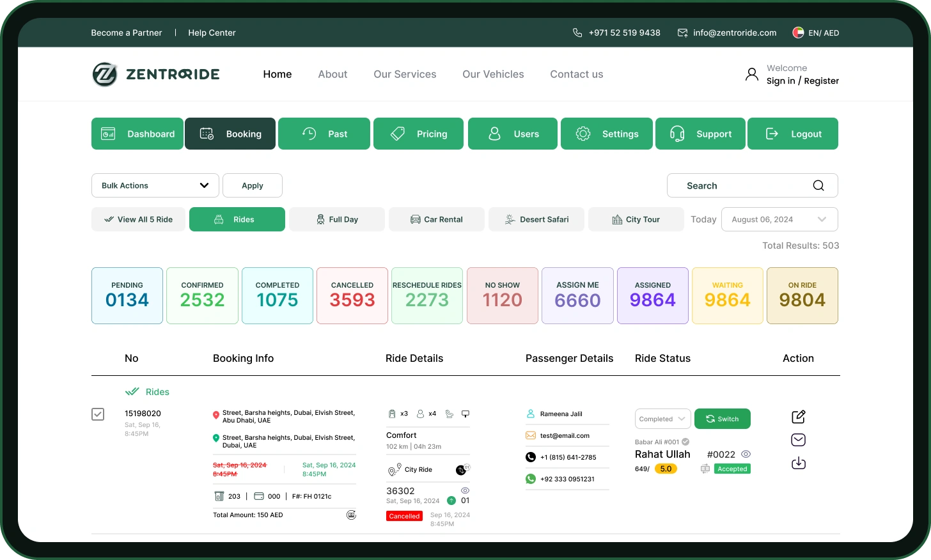Click the payment transfer icon beside Accepted
Image resolution: width=931 pixels, height=560 pixels.
point(705,469)
